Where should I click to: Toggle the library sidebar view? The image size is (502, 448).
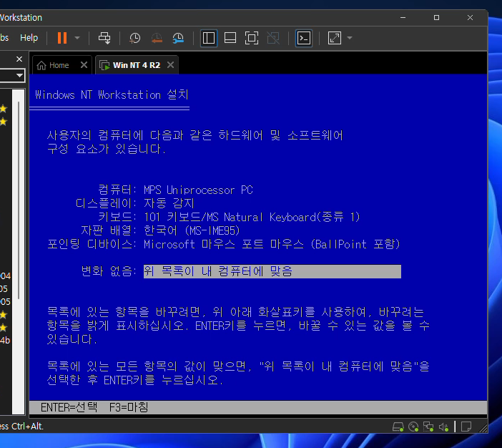pos(209,38)
